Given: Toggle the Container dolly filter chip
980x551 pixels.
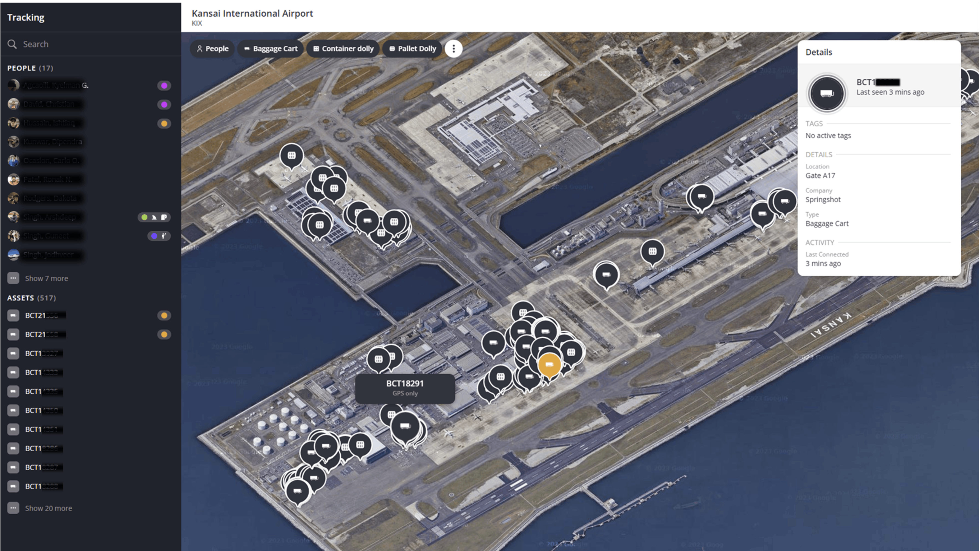Looking at the screenshot, I should pyautogui.click(x=343, y=49).
